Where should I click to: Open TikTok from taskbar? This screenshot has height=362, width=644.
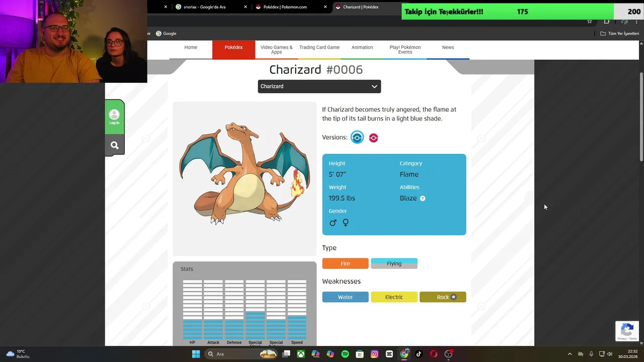[419, 354]
